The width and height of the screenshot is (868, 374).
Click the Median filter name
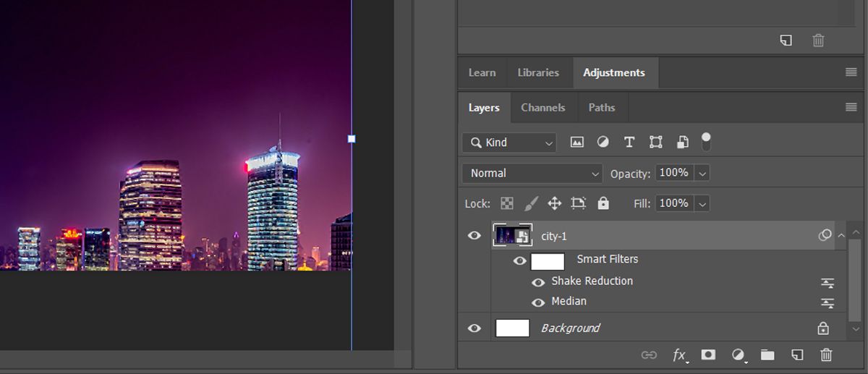(569, 301)
